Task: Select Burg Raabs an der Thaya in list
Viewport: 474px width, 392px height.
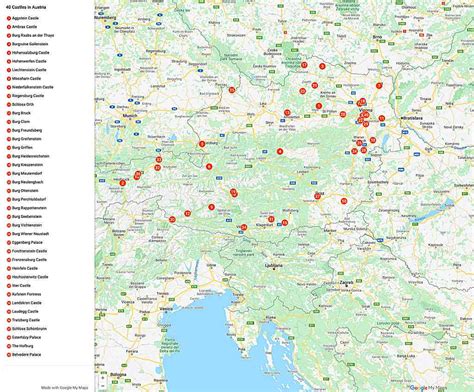Action: [33, 35]
